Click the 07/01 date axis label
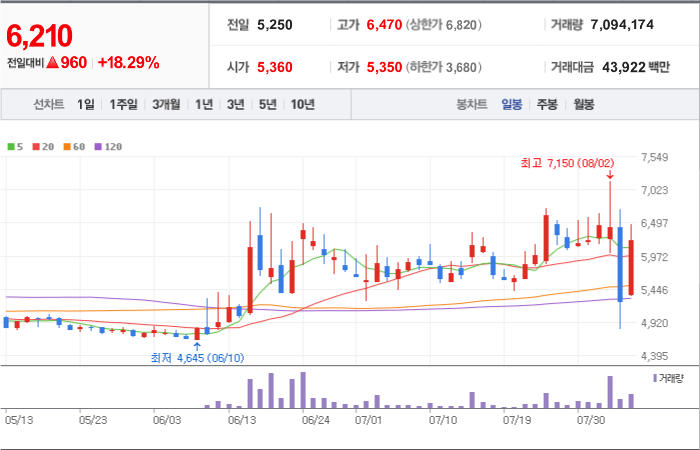 tap(369, 421)
